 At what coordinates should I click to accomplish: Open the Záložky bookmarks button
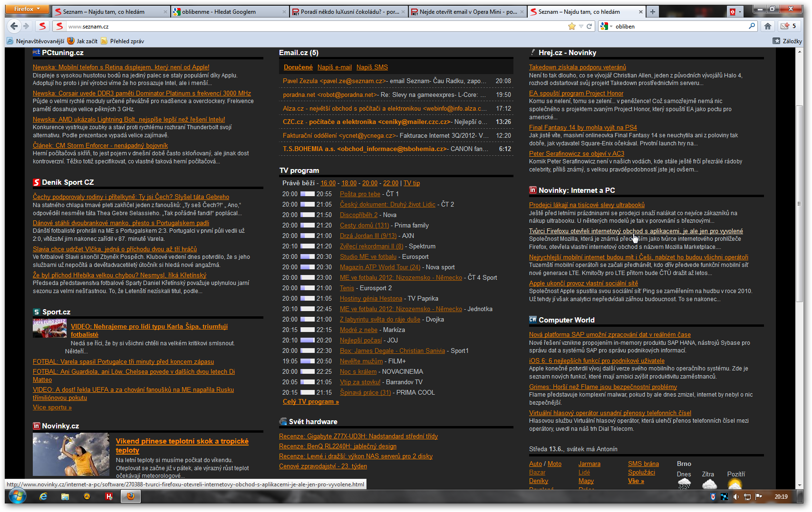787,41
